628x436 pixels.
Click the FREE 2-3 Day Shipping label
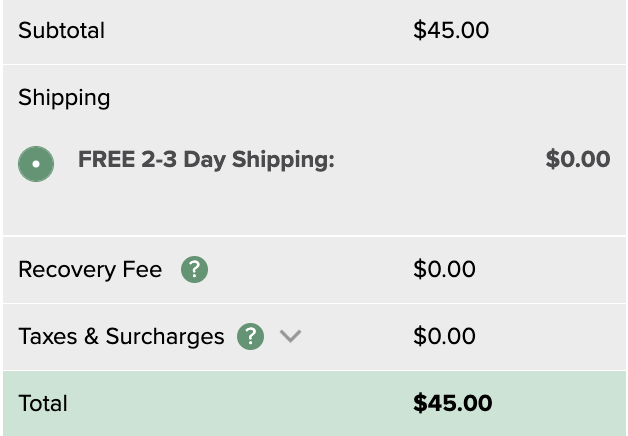(206, 159)
